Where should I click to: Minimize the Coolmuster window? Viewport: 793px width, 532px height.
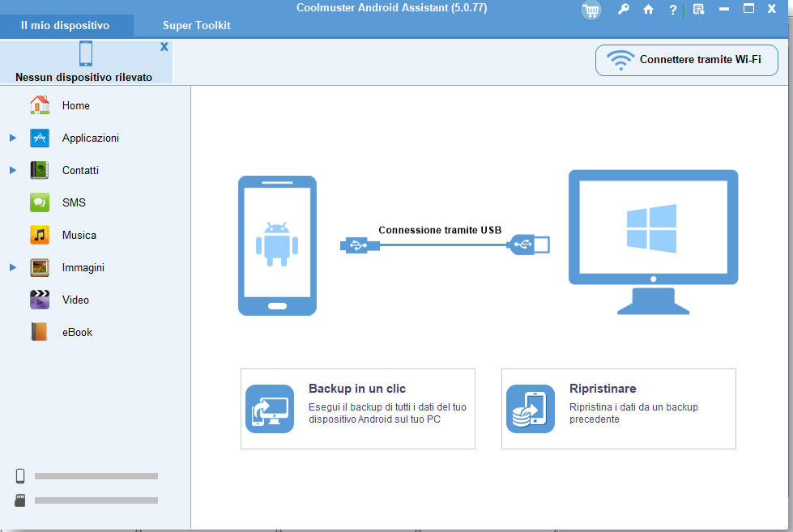coord(724,9)
